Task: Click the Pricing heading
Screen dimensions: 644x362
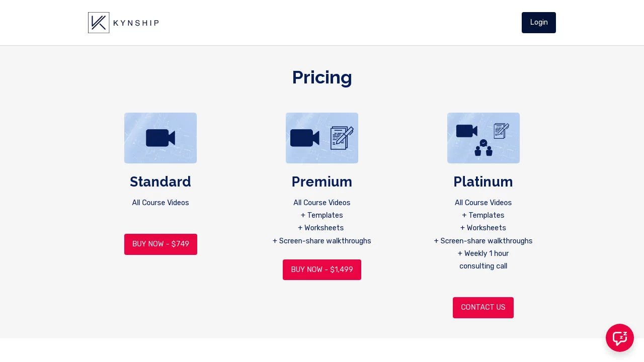Action: click(322, 77)
